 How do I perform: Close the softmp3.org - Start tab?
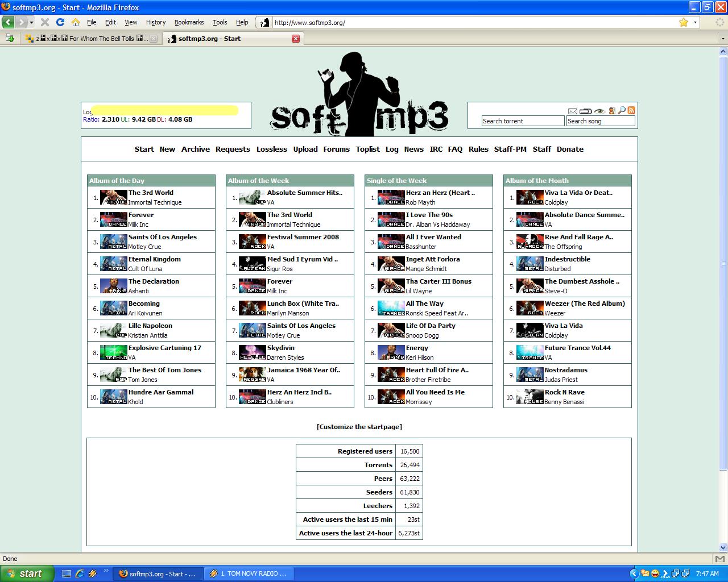pyautogui.click(x=295, y=39)
